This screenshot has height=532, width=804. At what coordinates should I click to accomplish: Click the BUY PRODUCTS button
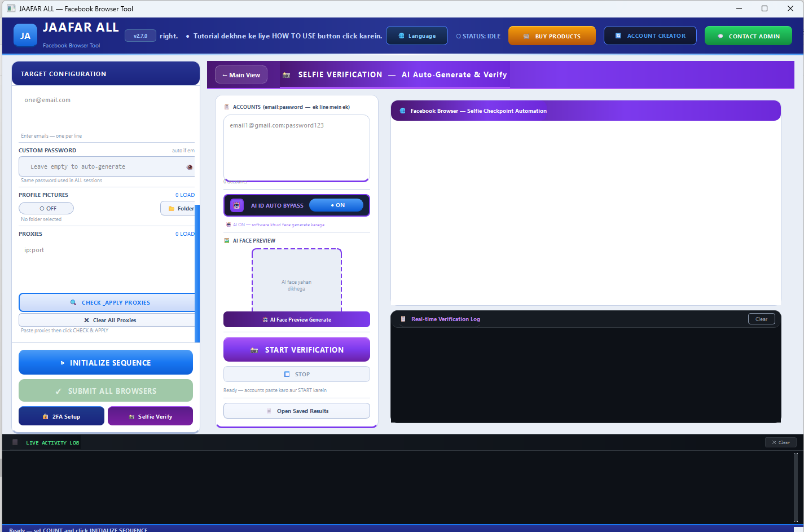click(x=552, y=36)
